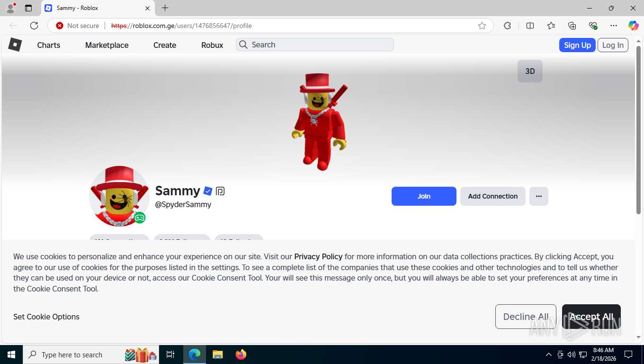This screenshot has height=364, width=644.
Task: Click the Log In button
Action: click(613, 45)
